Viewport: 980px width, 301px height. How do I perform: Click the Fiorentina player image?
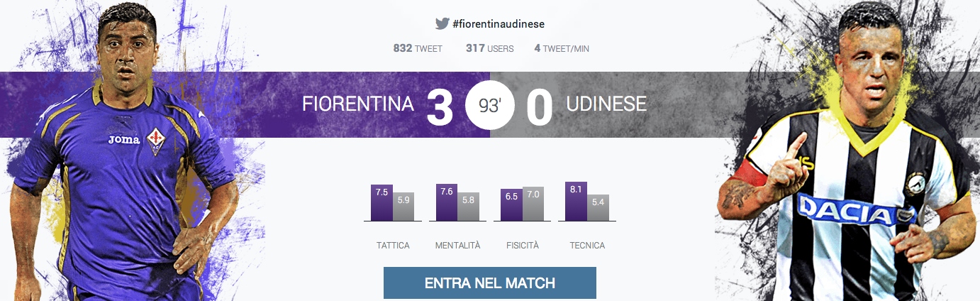[x=128, y=150]
